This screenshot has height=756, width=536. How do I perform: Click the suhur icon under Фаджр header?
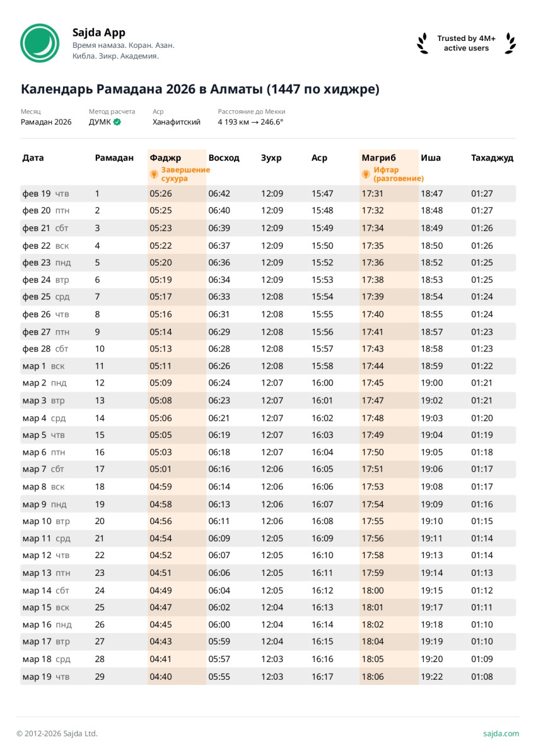coord(154,175)
